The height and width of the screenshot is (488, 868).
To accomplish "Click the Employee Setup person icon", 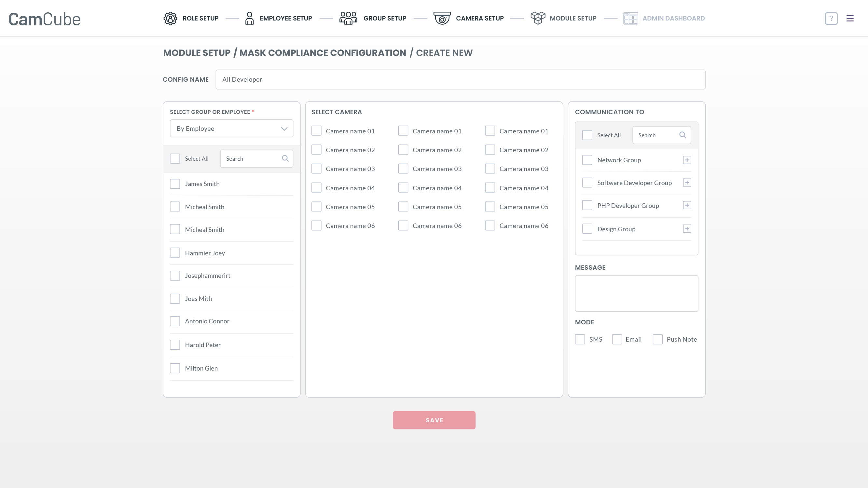I will pos(249,18).
